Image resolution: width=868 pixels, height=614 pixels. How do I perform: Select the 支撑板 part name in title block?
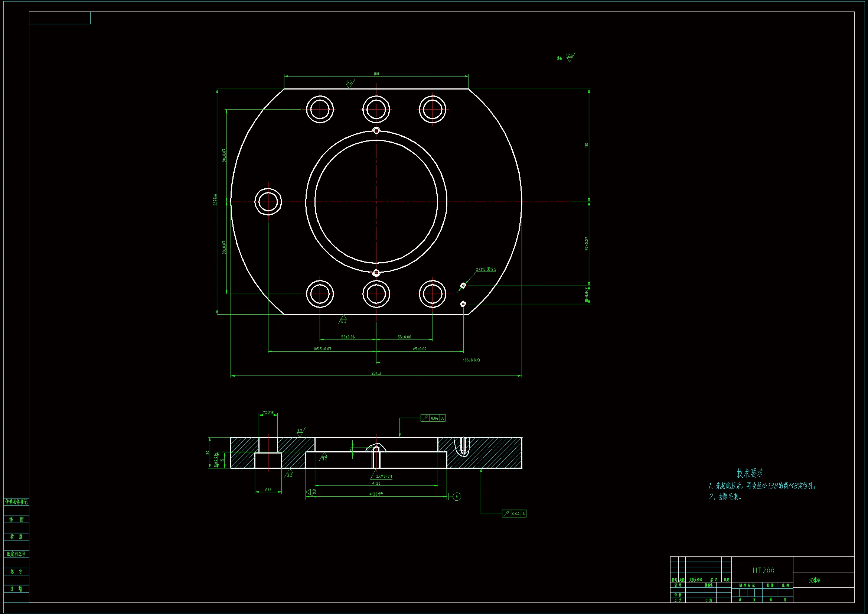(814, 580)
